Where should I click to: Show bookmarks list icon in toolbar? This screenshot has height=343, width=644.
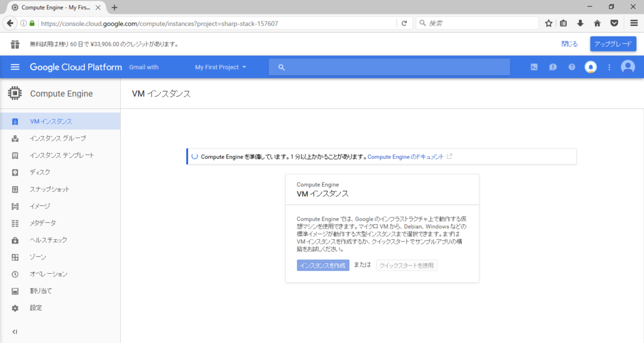point(563,23)
